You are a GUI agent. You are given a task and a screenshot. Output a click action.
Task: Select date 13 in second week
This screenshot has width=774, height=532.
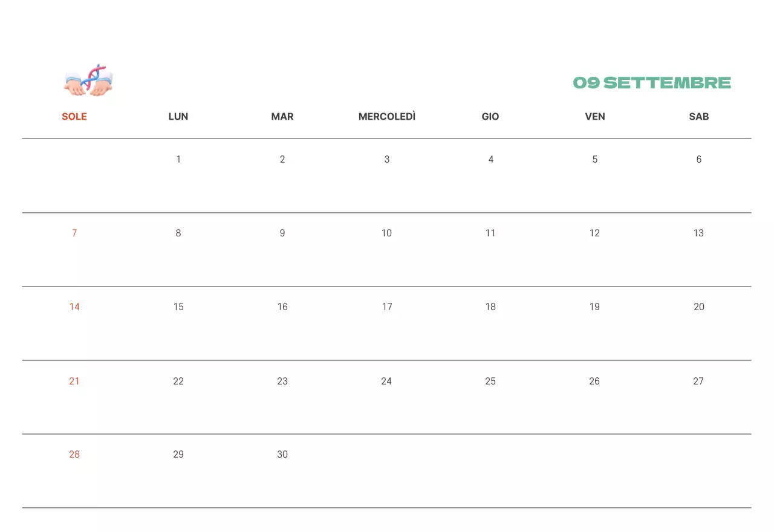click(698, 233)
